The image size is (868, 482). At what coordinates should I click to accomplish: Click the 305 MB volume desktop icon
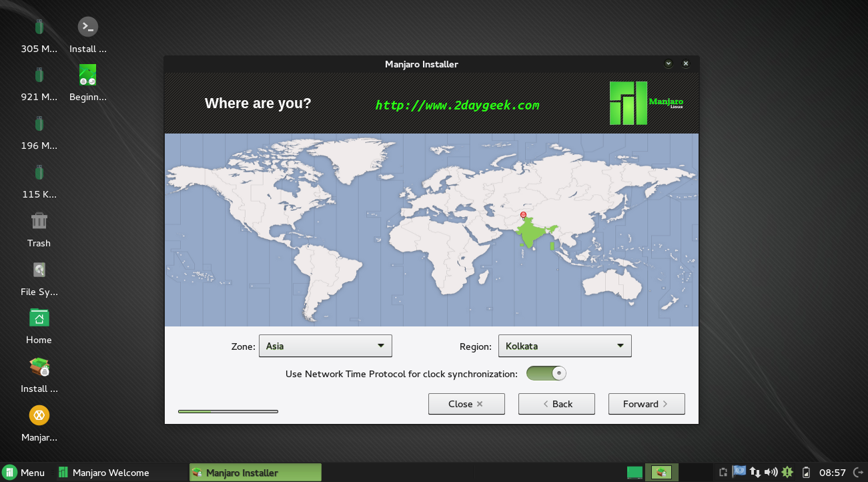(39, 27)
